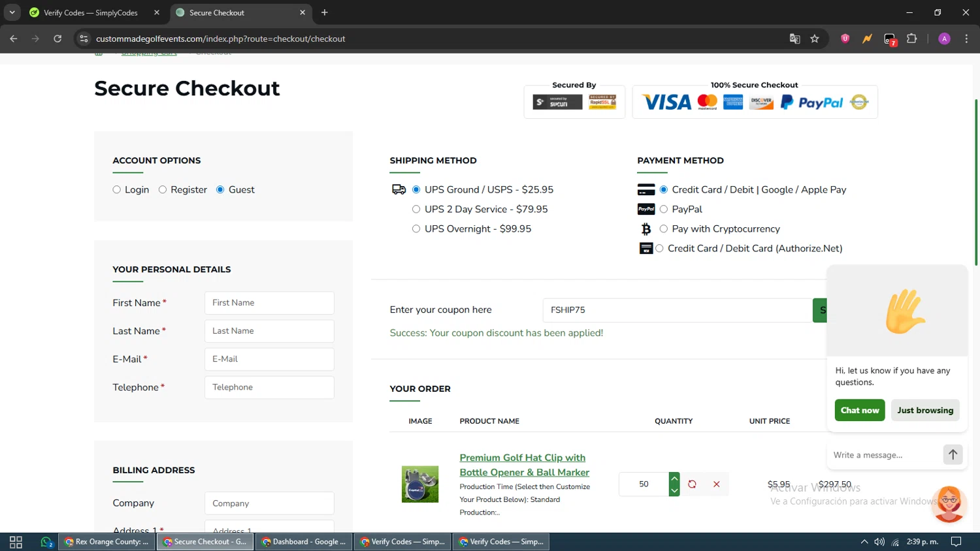Image resolution: width=980 pixels, height=551 pixels.
Task: Select Credit Card / Debit / Google / Apple Pay
Action: [x=664, y=190]
